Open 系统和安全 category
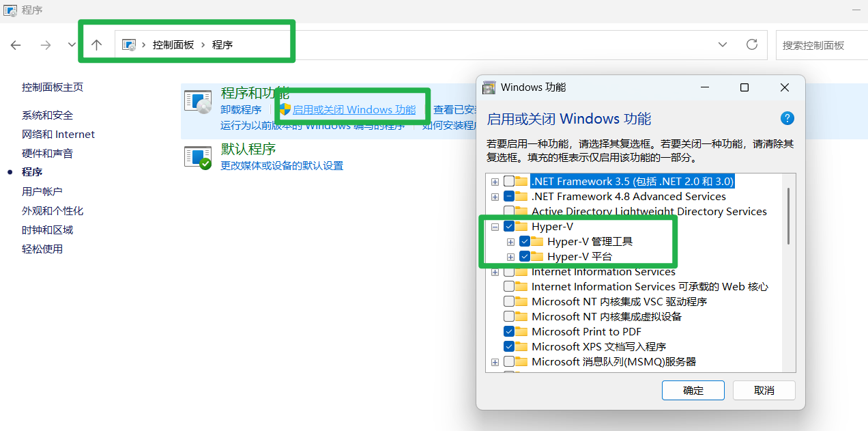868x431 pixels. tap(47, 115)
